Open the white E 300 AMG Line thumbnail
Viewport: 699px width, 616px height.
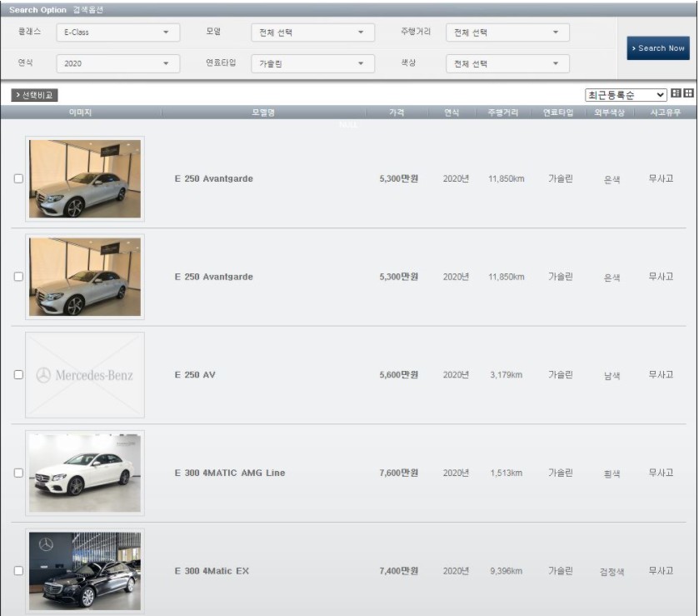point(85,473)
